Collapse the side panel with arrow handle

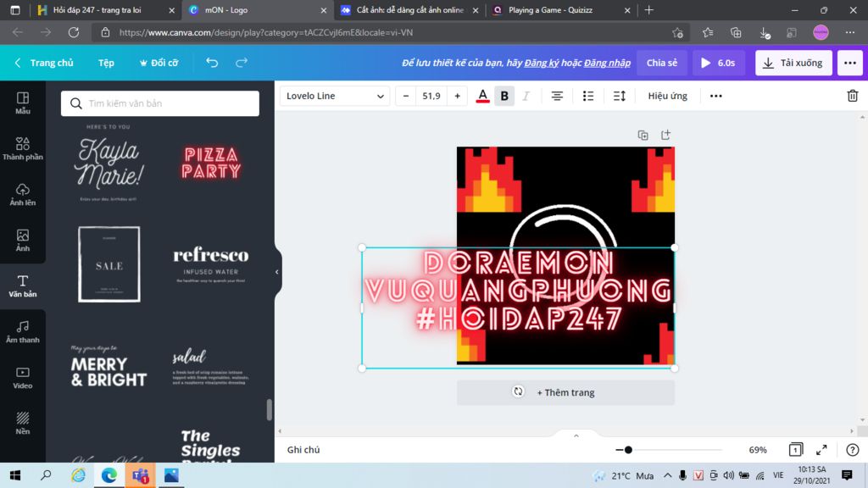[277, 272]
